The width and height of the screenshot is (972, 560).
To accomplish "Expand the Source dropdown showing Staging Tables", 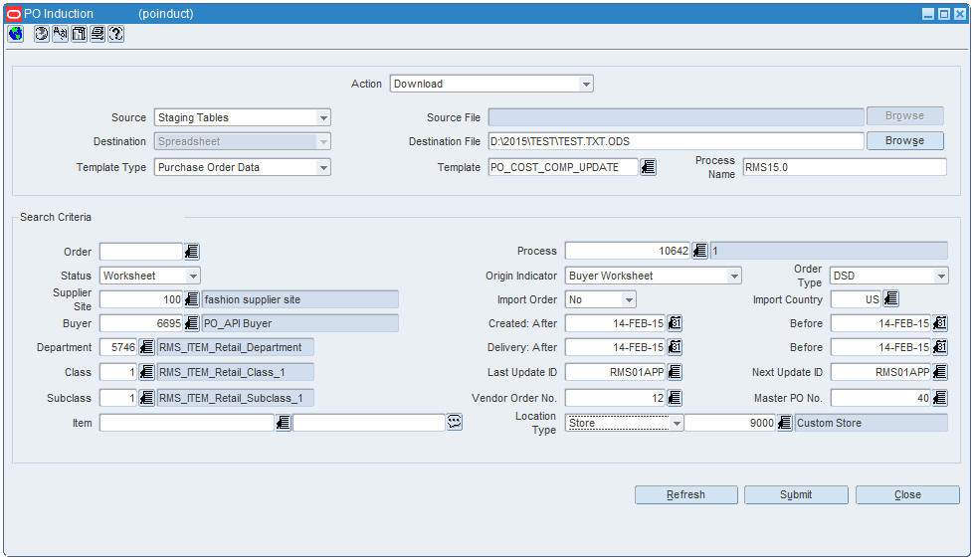I will pyautogui.click(x=323, y=117).
